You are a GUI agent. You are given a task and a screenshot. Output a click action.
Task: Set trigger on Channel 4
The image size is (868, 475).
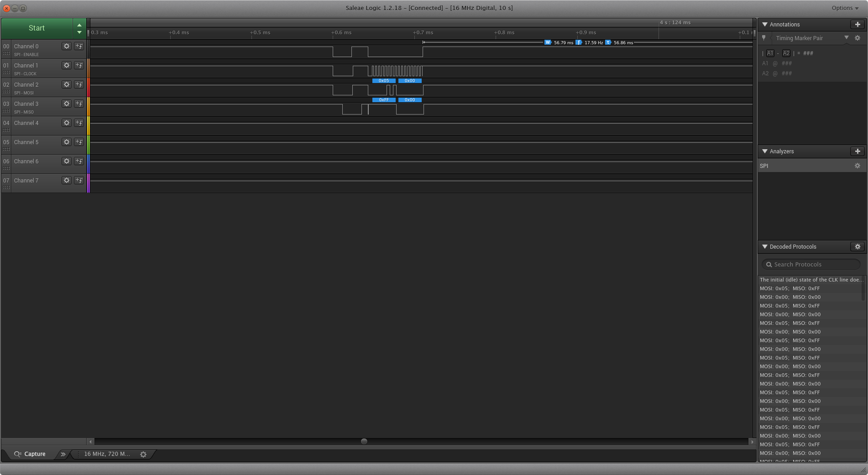tap(79, 123)
